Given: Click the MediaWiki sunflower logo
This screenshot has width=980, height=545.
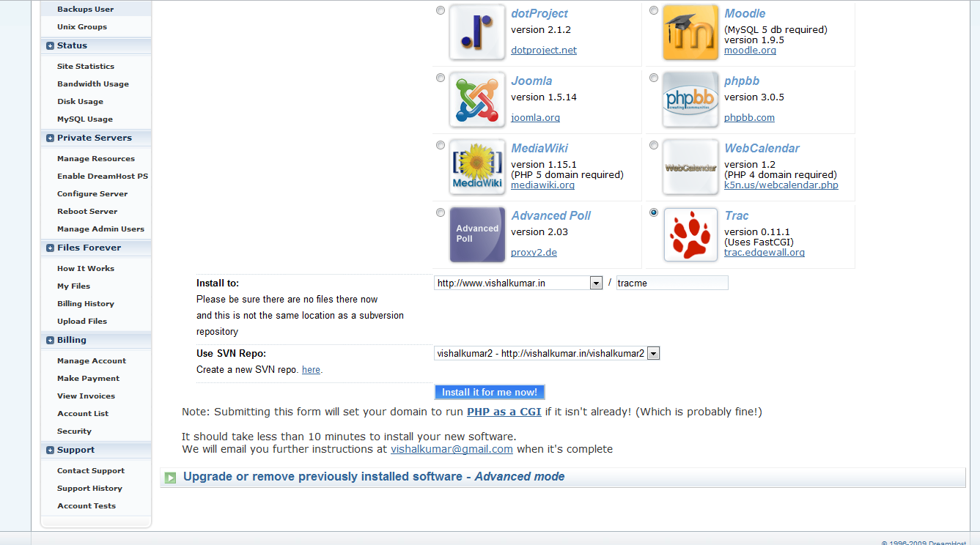Looking at the screenshot, I should (477, 167).
